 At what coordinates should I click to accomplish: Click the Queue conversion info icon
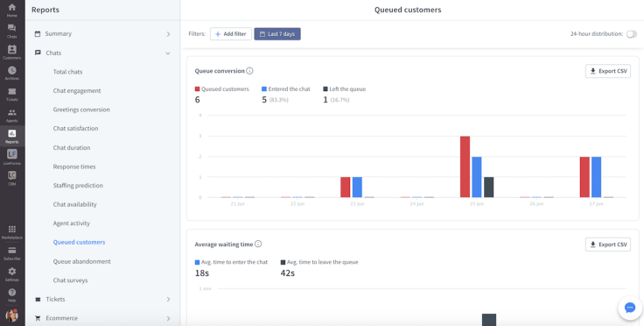[249, 71]
